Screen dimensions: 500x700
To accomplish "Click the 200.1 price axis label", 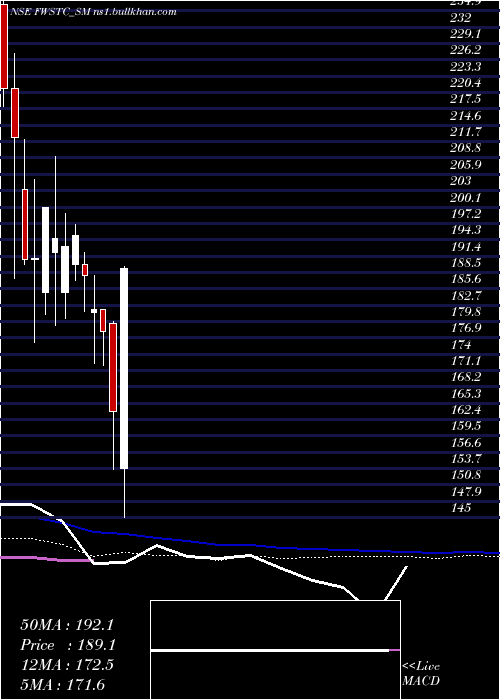I will pyautogui.click(x=466, y=197).
